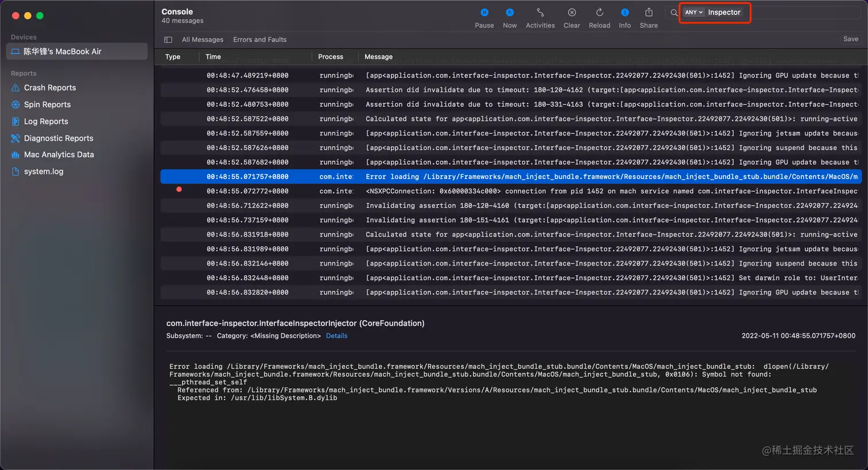Select the log row timestamped 00:48:56.832146
The height and width of the screenshot is (470, 868).
[511, 263]
